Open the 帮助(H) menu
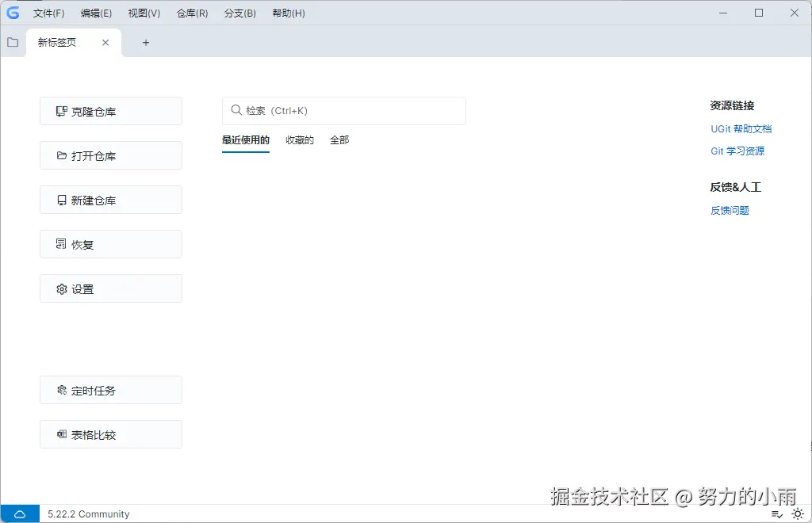Image resolution: width=812 pixels, height=523 pixels. tap(289, 13)
